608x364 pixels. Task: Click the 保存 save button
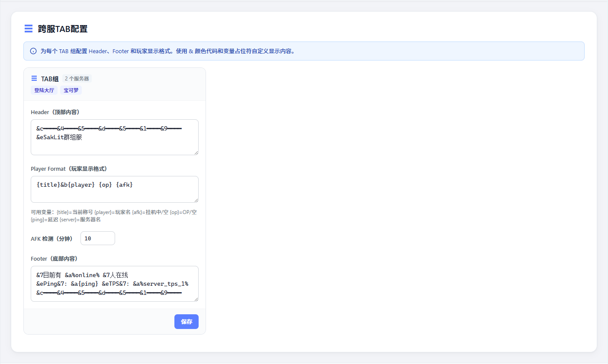click(187, 322)
